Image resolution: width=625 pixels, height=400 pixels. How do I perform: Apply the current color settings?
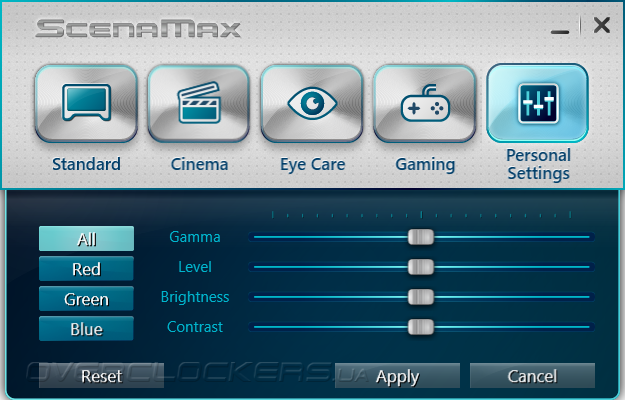tap(397, 376)
